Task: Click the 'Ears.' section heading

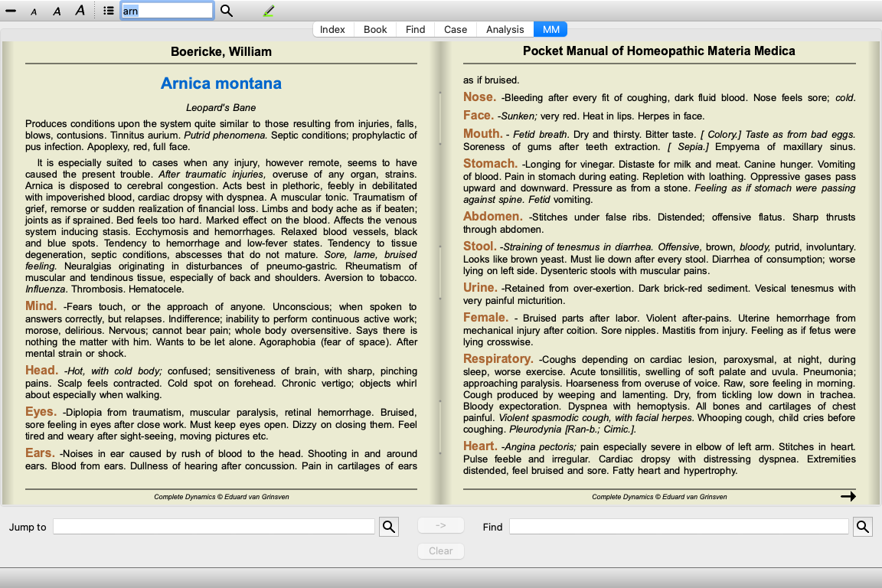Action: 40,453
